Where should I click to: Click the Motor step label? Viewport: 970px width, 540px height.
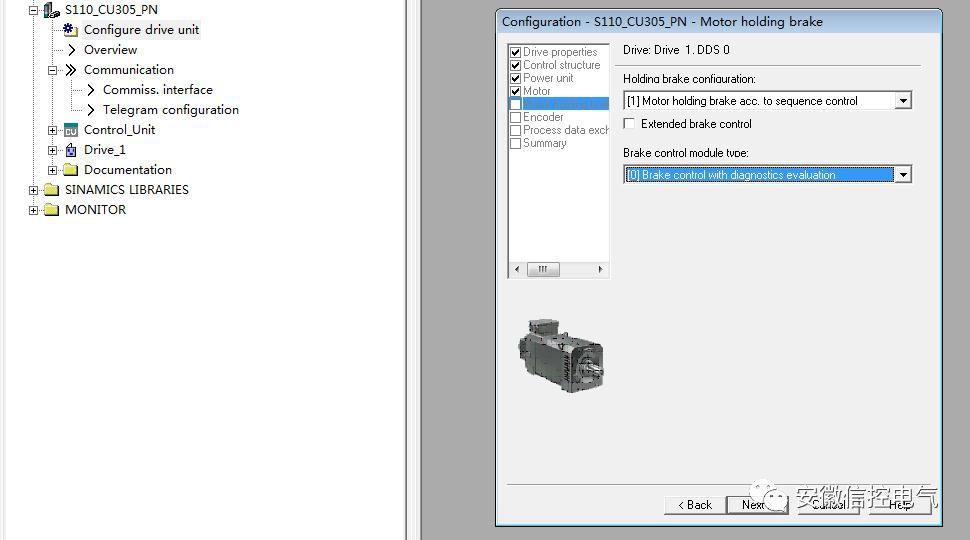536,91
